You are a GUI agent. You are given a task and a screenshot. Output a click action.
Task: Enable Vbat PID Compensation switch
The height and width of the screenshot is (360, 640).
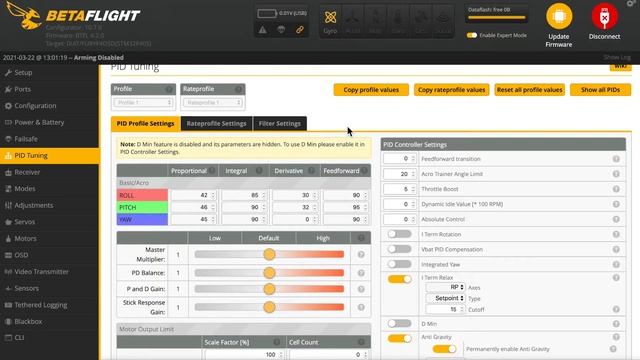click(x=399, y=249)
